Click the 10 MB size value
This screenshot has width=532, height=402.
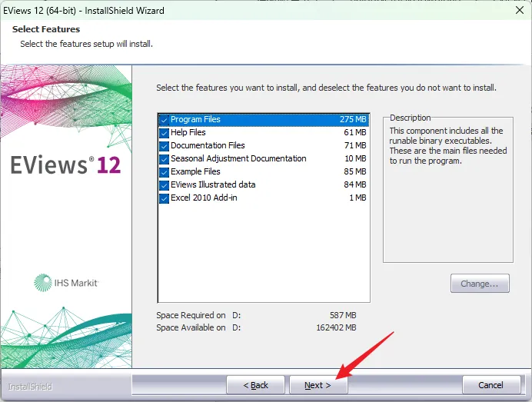[x=355, y=158]
